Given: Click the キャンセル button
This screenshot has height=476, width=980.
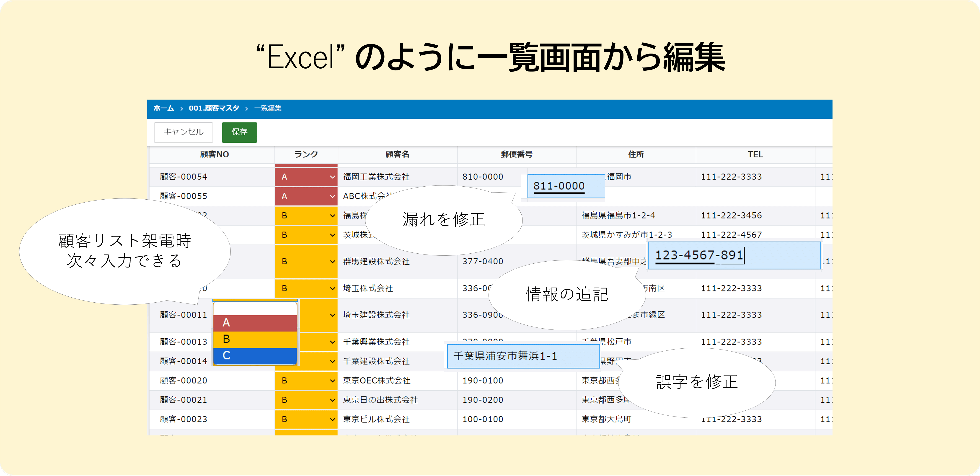Looking at the screenshot, I should click(183, 132).
